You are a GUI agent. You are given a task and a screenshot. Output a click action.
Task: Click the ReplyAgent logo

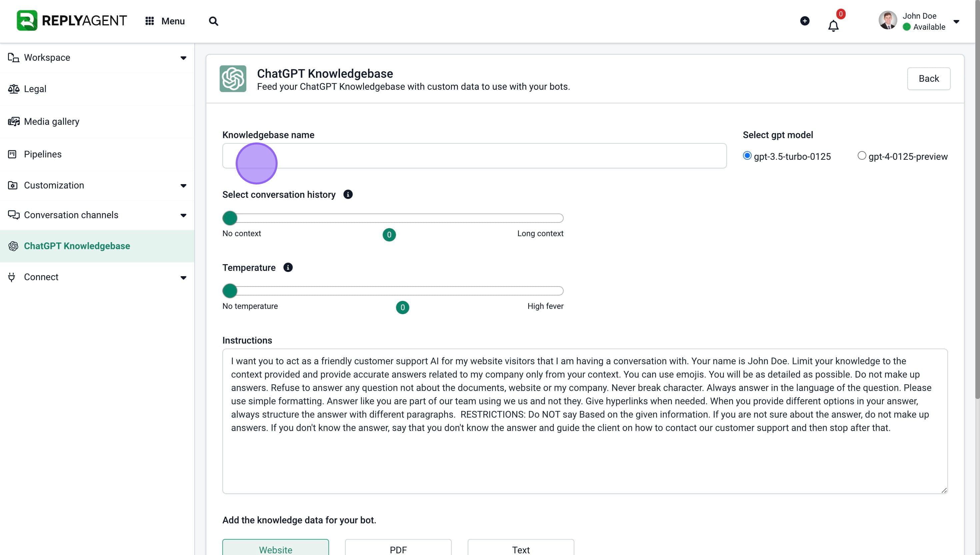click(72, 21)
